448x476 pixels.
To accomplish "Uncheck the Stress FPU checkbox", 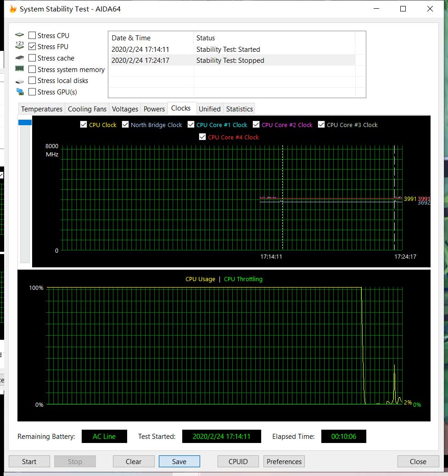I will point(32,46).
